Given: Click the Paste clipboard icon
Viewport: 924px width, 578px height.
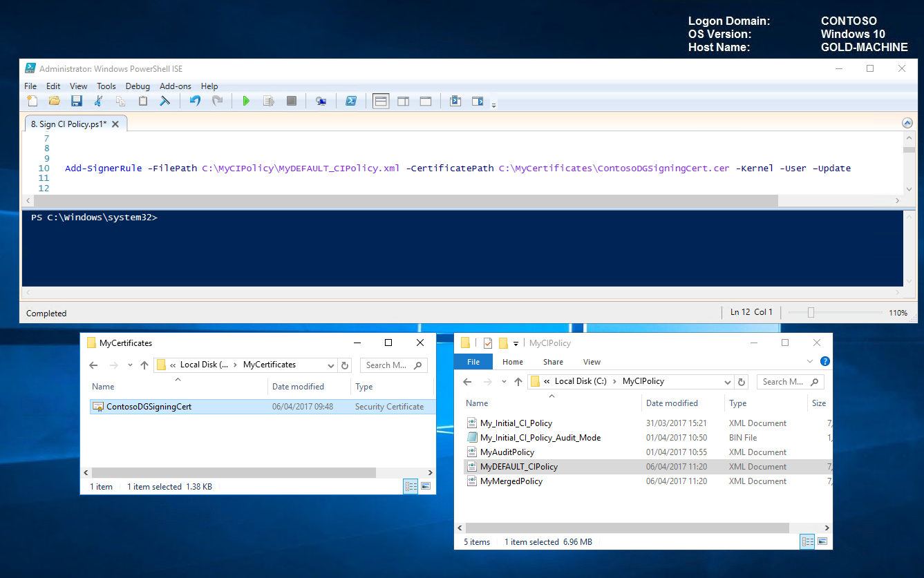Looking at the screenshot, I should (x=143, y=102).
